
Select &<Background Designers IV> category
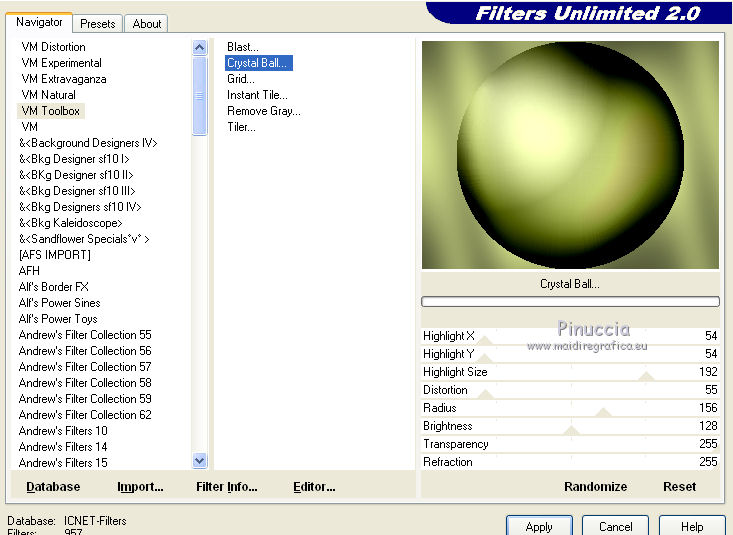click(88, 143)
